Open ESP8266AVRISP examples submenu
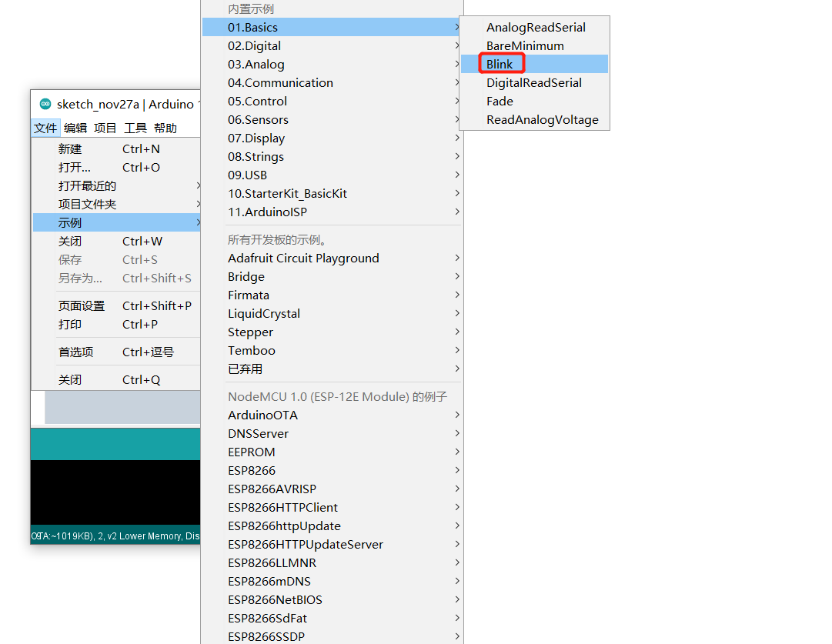Screen dimensions: 832x644 (331, 489)
